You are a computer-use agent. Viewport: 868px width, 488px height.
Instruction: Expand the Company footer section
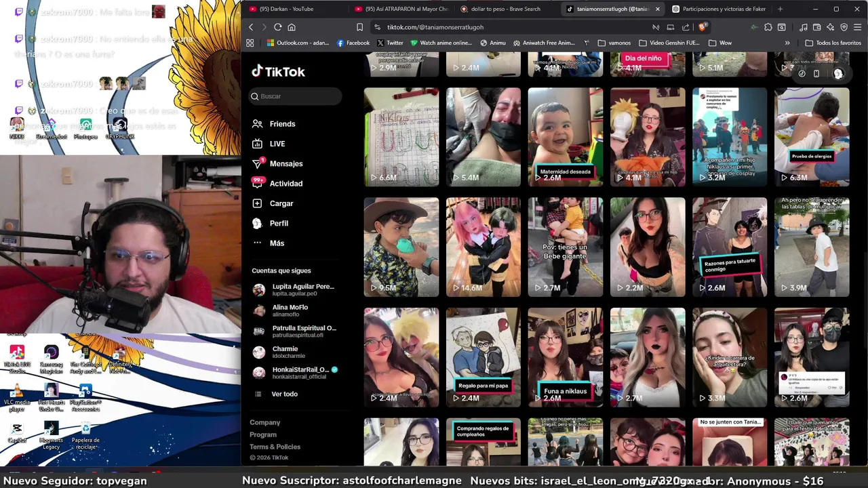click(264, 422)
